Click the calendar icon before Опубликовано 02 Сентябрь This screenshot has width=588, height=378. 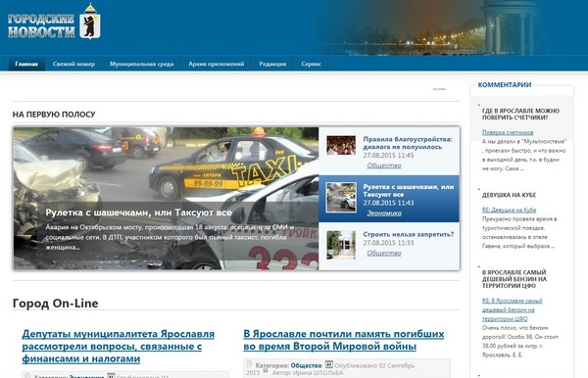[x=329, y=364]
